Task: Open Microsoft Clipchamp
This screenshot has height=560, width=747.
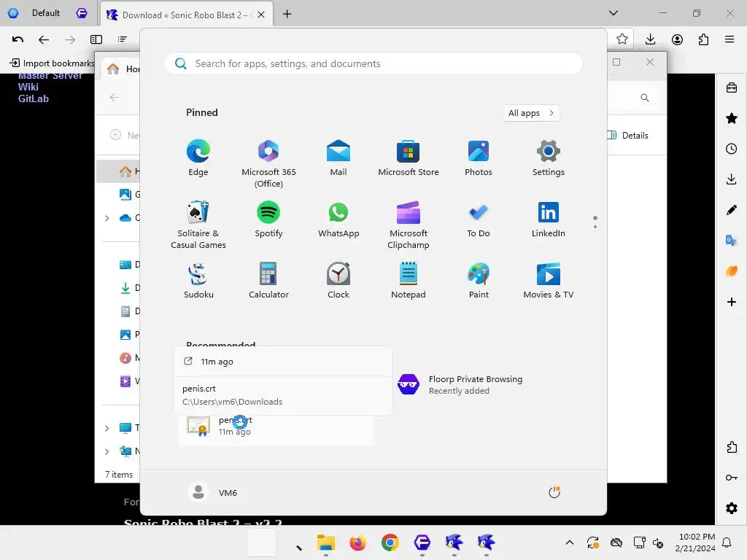Action: (409, 225)
